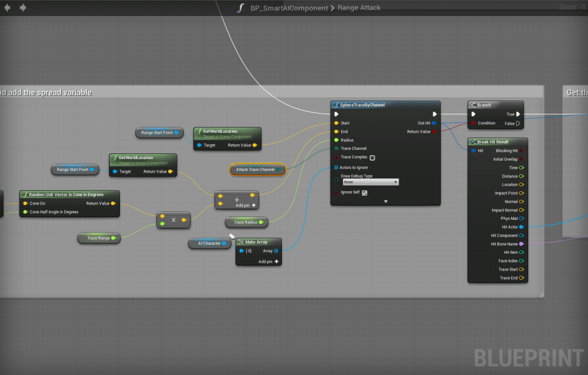This screenshot has width=588, height=375.
Task: Click the Out Hit output pin
Action: (x=434, y=123)
